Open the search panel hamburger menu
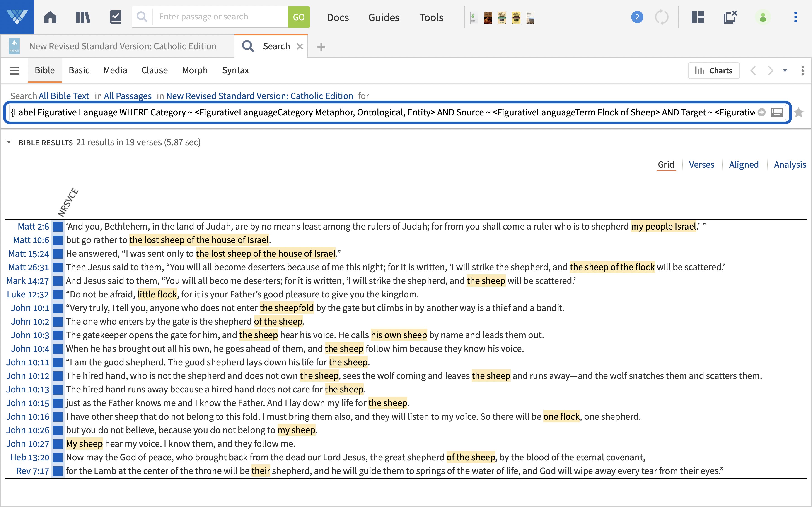The height and width of the screenshot is (507, 812). [x=14, y=70]
